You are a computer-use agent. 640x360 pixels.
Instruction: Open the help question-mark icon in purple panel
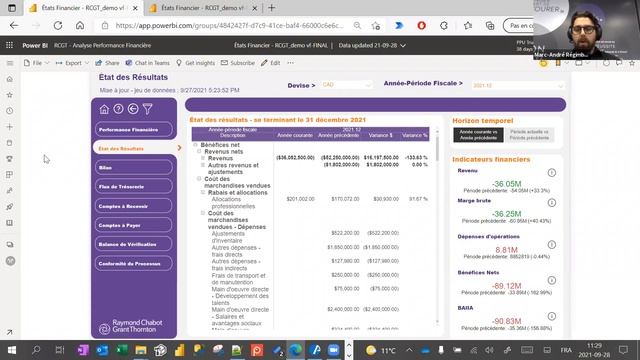pyautogui.click(x=118, y=109)
